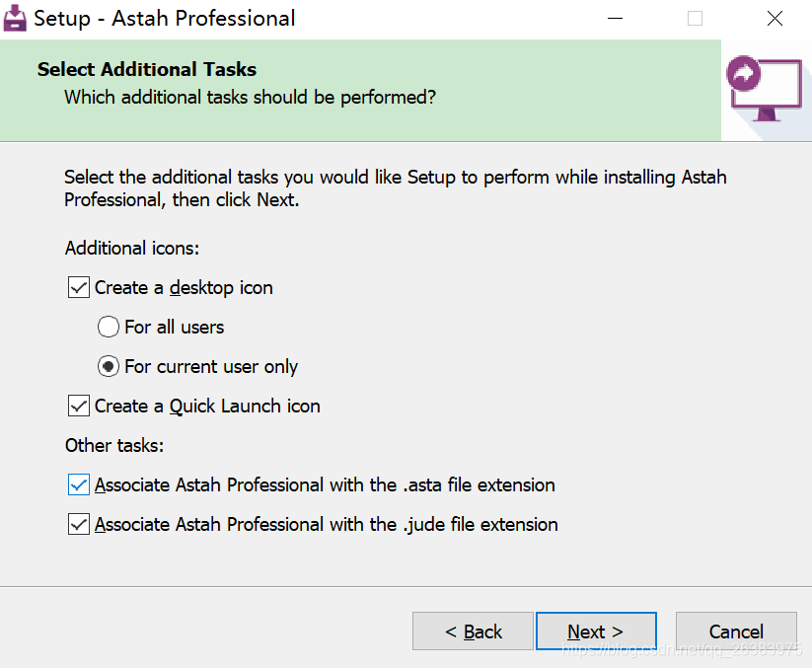The image size is (812, 668).
Task: Disable association with the .asta file extension
Action: pos(78,484)
